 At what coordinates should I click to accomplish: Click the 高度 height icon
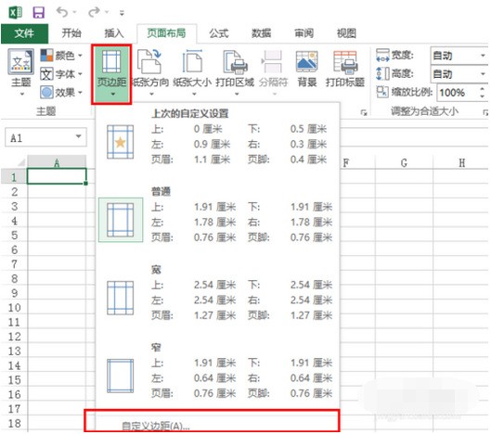(382, 74)
